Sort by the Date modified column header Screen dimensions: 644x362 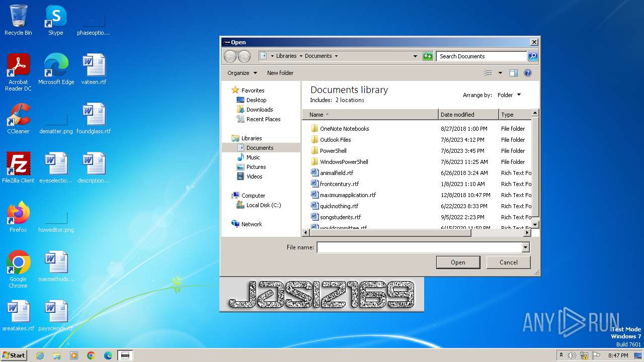tap(468, 115)
